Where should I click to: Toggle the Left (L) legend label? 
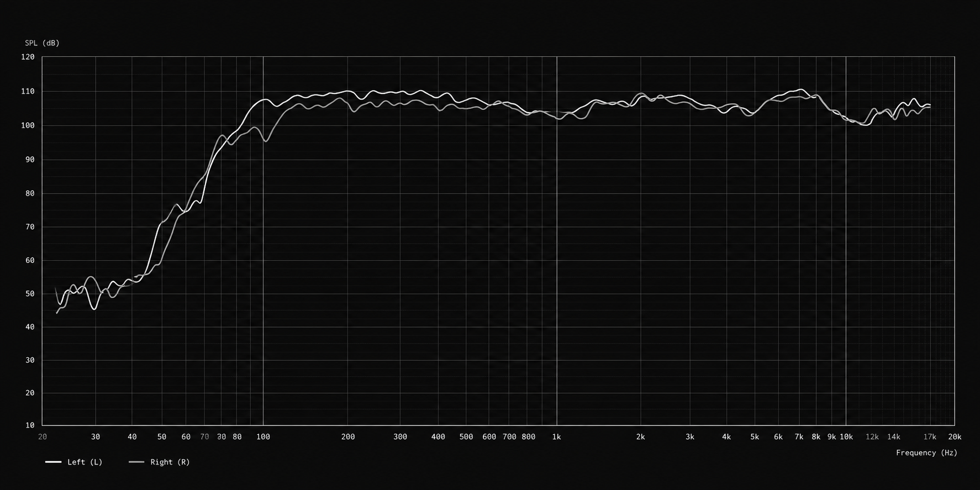[x=85, y=462]
